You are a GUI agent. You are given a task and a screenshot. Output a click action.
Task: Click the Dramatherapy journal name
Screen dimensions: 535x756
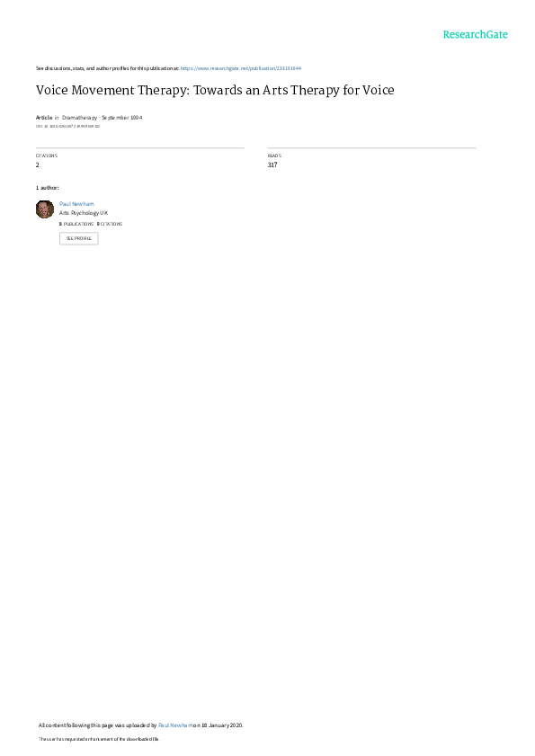[x=80, y=118]
